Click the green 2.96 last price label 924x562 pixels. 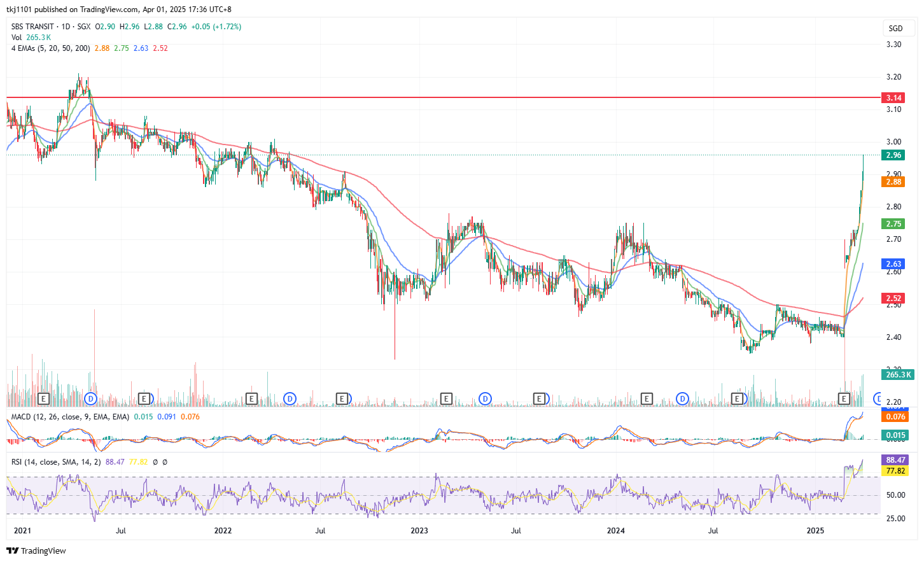coord(893,155)
